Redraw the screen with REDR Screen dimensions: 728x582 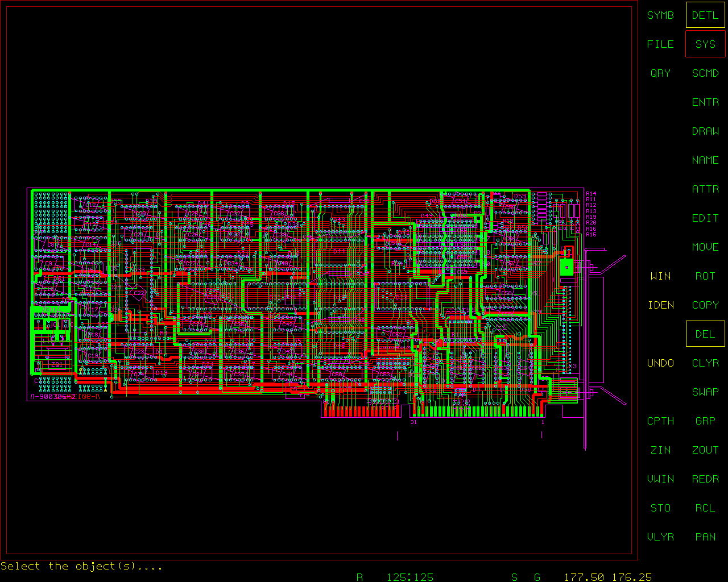[705, 479]
